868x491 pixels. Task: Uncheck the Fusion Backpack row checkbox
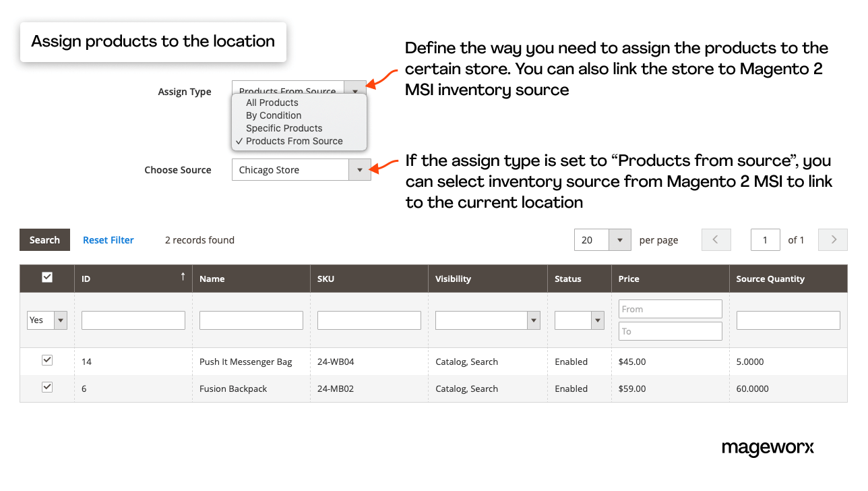pos(47,388)
